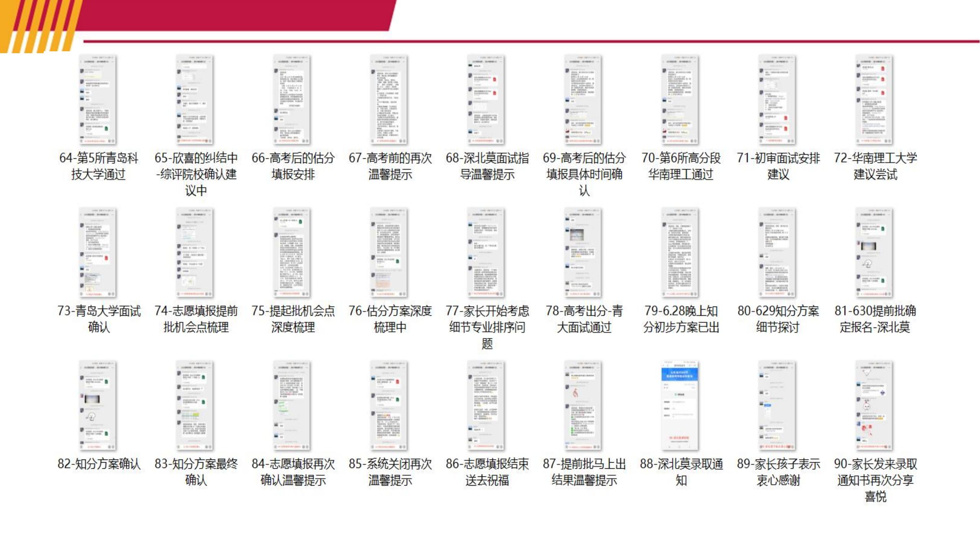The height and width of the screenshot is (551, 980).
Task: Open thumbnail 75-提起批机会点深度梳理
Action: pos(292,253)
